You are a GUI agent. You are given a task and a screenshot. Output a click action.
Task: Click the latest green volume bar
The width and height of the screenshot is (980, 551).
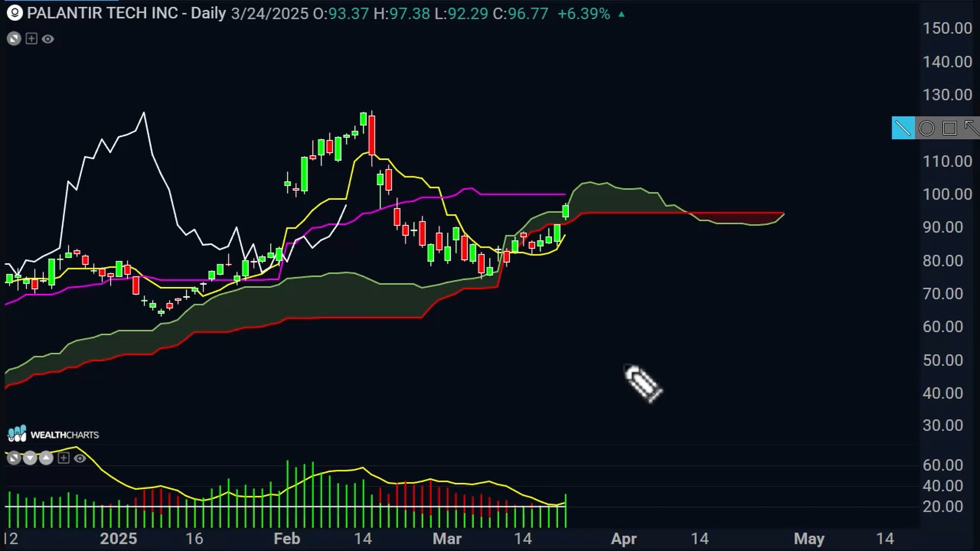[x=566, y=511]
